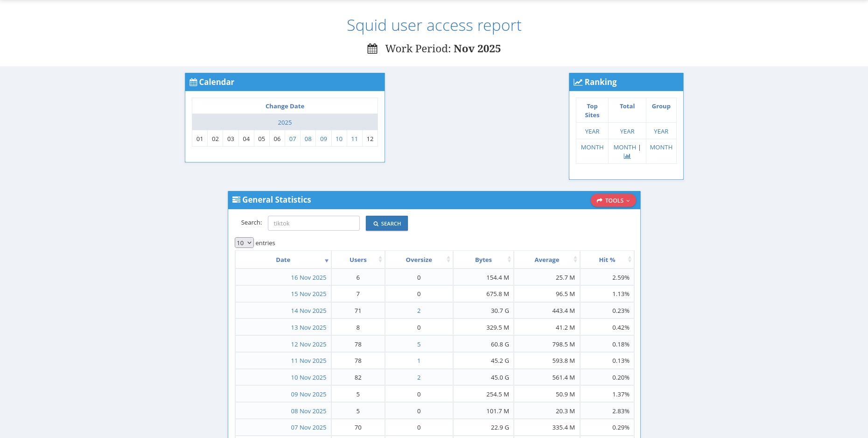This screenshot has width=868, height=438.
Task: Click oversize count 2 for 14 Nov
Action: click(419, 311)
